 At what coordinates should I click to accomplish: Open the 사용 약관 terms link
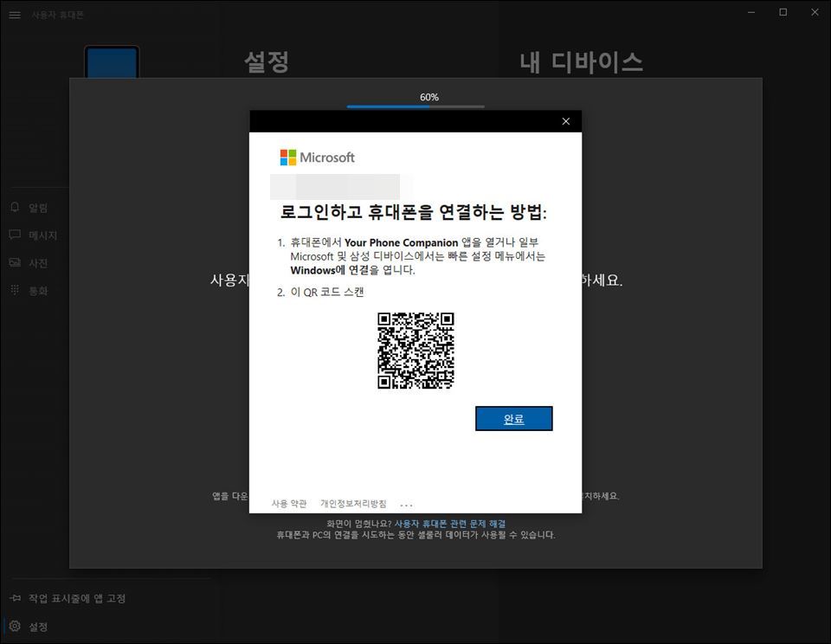289,504
